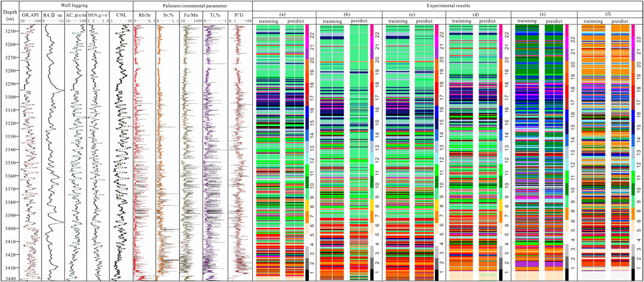This screenshot has height=282, width=644.
Task: Select the "Depth (m)" column header
Action: 9,14
